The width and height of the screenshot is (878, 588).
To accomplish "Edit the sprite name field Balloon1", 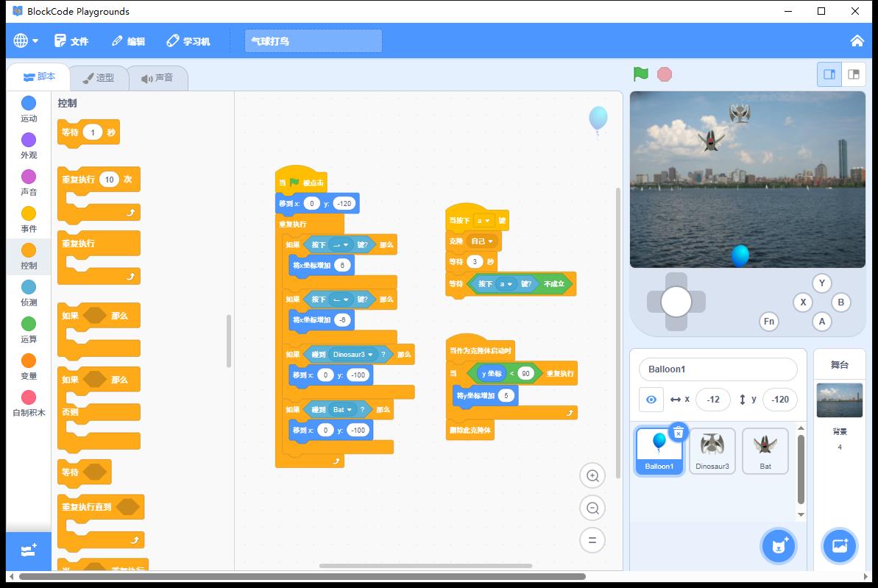I will tap(718, 369).
